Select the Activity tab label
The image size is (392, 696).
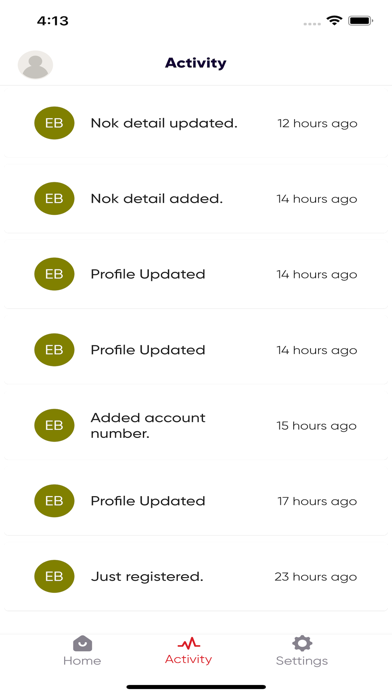click(188, 659)
